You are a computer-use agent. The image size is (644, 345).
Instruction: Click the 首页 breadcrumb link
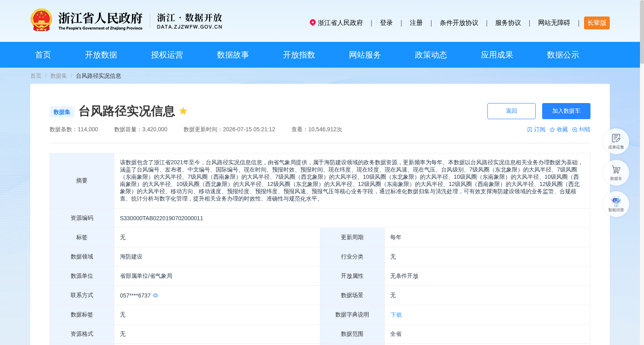[36, 76]
